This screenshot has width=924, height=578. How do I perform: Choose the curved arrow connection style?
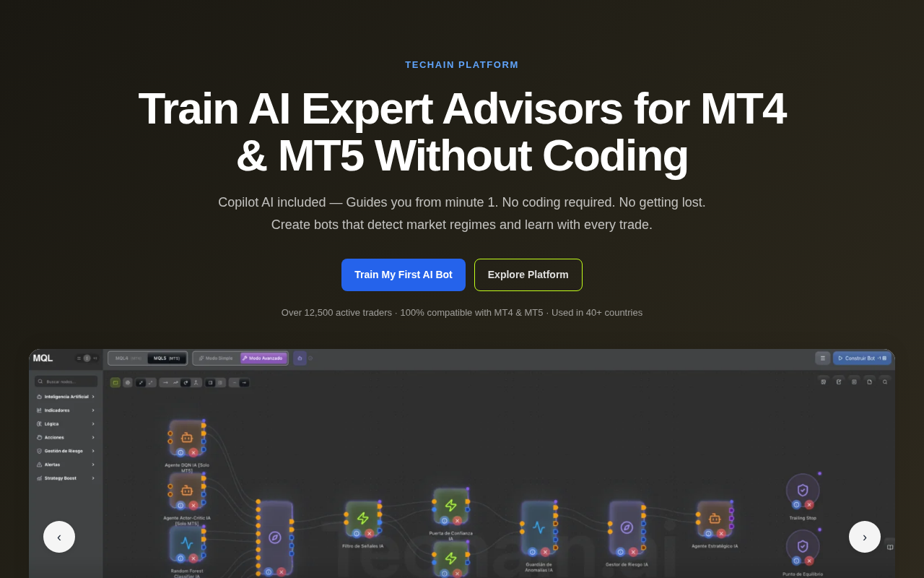click(186, 383)
